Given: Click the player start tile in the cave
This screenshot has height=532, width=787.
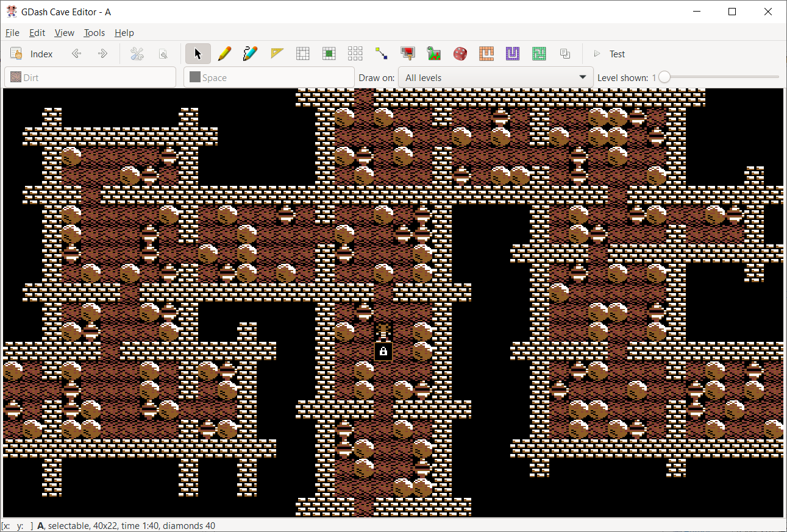Looking at the screenshot, I should [x=383, y=332].
